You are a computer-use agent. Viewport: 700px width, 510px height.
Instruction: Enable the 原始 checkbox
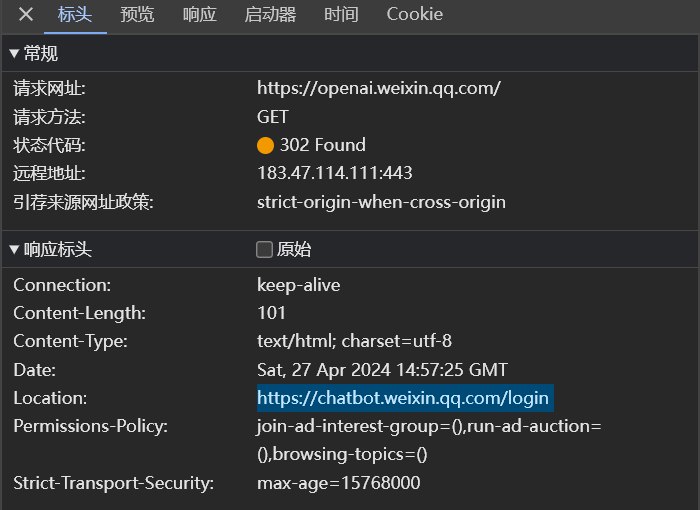265,249
